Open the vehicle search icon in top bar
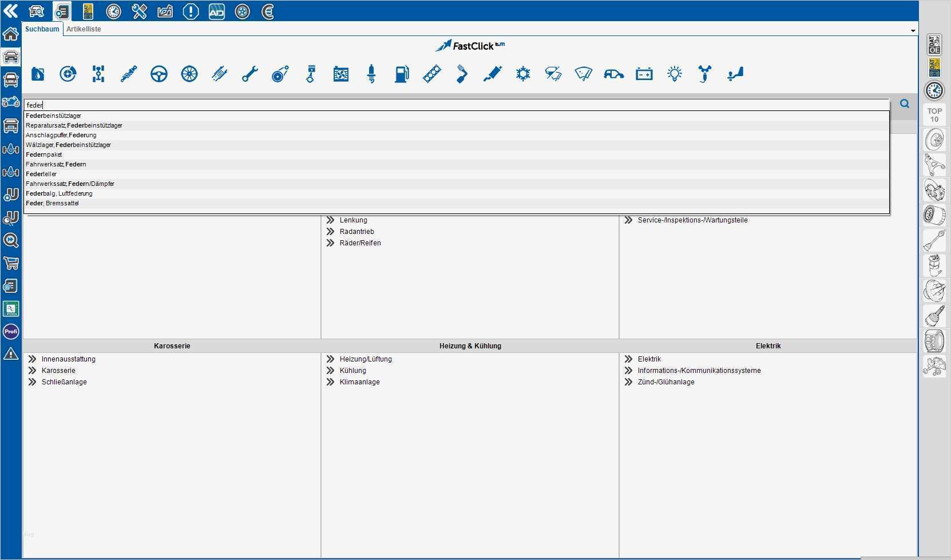 coord(36,11)
